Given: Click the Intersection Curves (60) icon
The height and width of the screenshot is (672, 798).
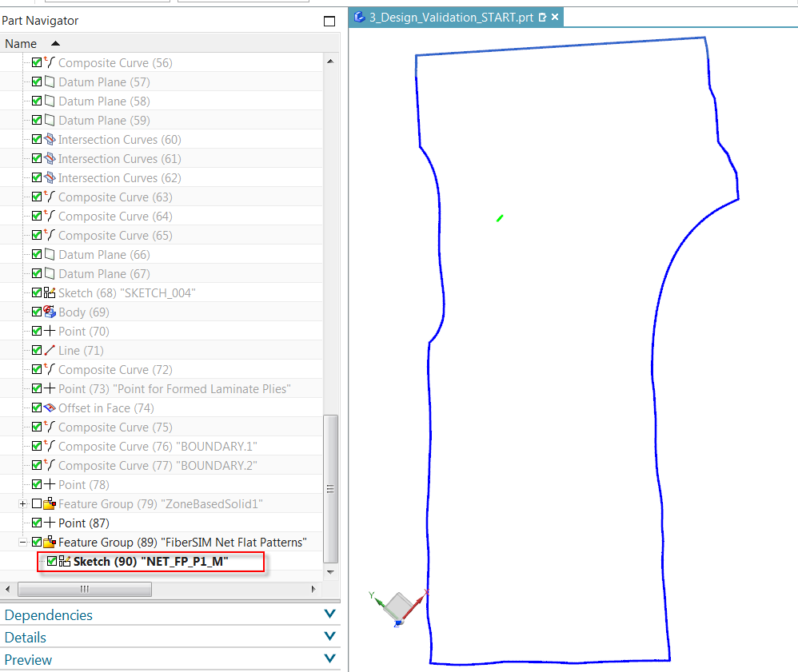Looking at the screenshot, I should (x=48, y=139).
